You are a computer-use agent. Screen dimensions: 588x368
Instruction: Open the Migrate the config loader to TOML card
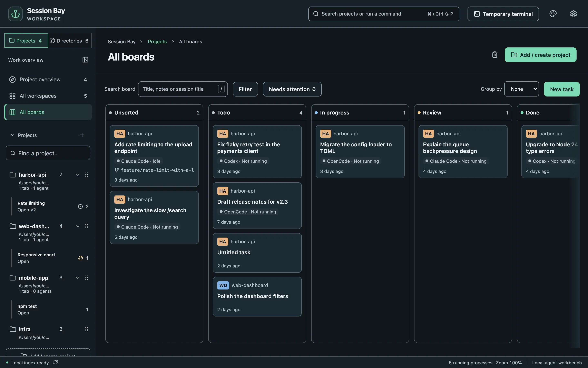[x=360, y=152]
